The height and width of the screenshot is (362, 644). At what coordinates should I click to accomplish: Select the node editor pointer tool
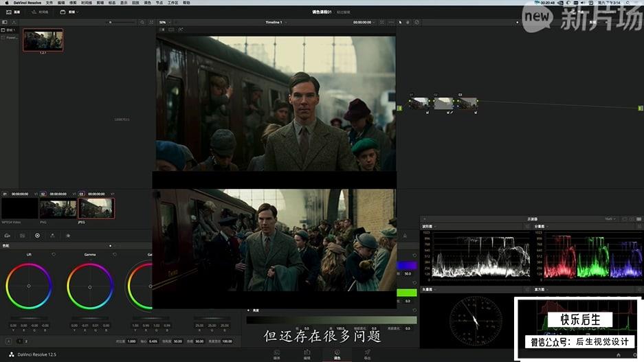click(x=401, y=22)
